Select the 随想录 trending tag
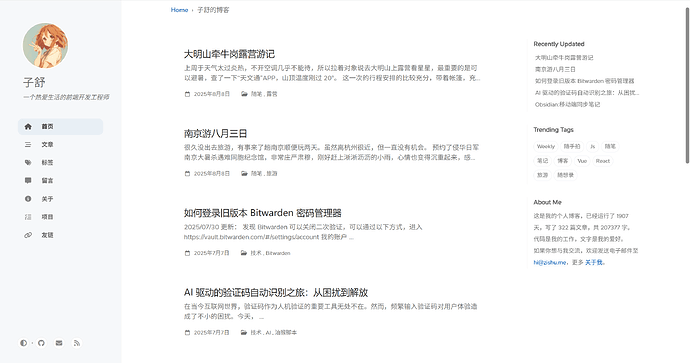The width and height of the screenshot is (690, 363). [565, 175]
